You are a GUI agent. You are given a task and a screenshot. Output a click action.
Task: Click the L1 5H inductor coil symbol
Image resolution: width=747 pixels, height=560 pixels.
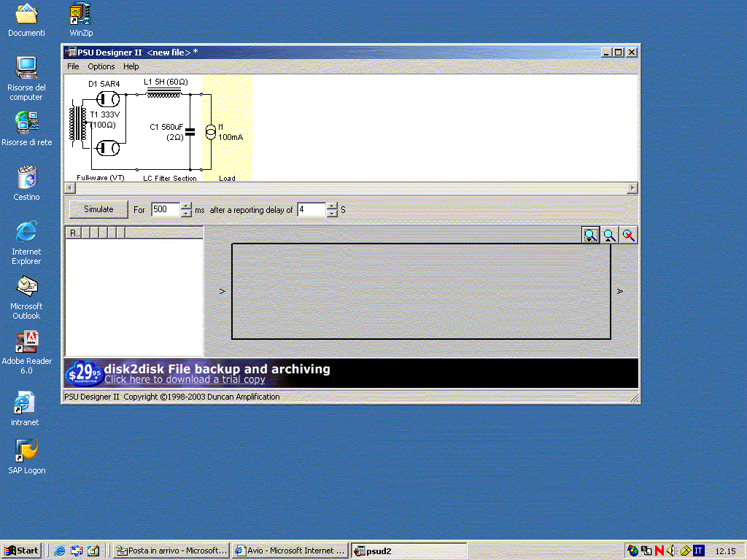pos(163,93)
